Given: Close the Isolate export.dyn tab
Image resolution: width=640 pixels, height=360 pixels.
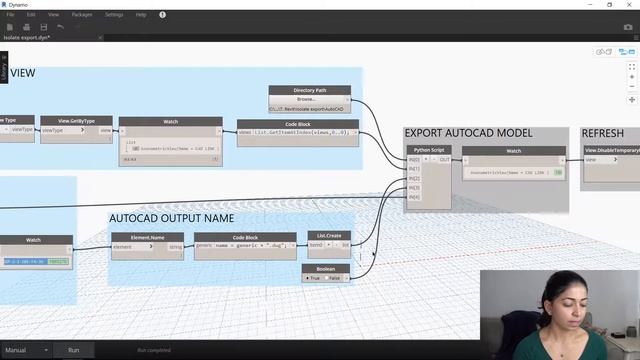Looking at the screenshot, I should (x=100, y=38).
